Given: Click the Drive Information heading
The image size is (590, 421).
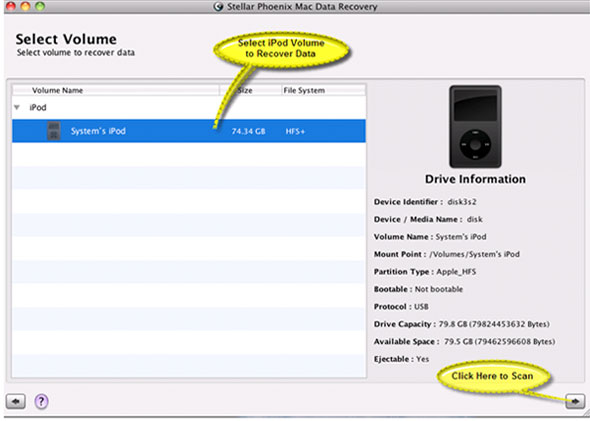Looking at the screenshot, I should tap(475, 179).
